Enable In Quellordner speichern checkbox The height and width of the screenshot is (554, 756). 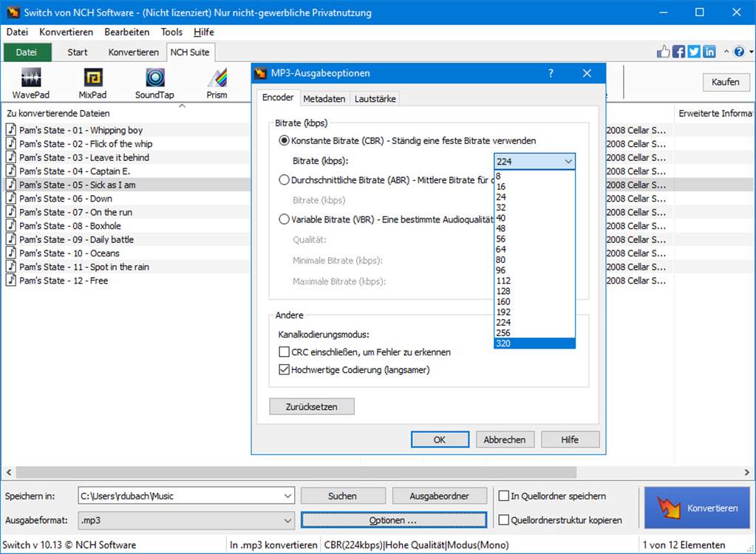click(x=504, y=496)
